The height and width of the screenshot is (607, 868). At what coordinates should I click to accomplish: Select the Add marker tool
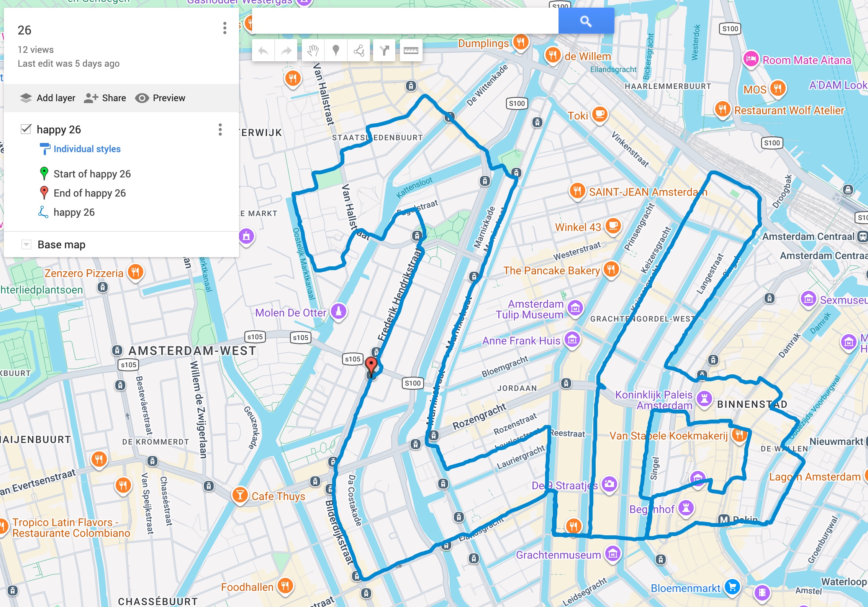pyautogui.click(x=336, y=50)
